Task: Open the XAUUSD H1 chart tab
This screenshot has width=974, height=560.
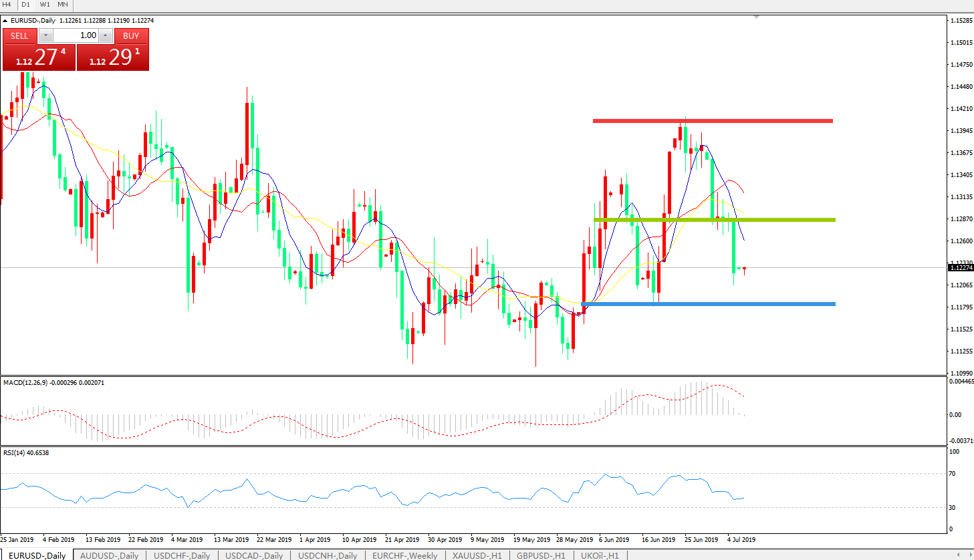Action: tap(477, 555)
